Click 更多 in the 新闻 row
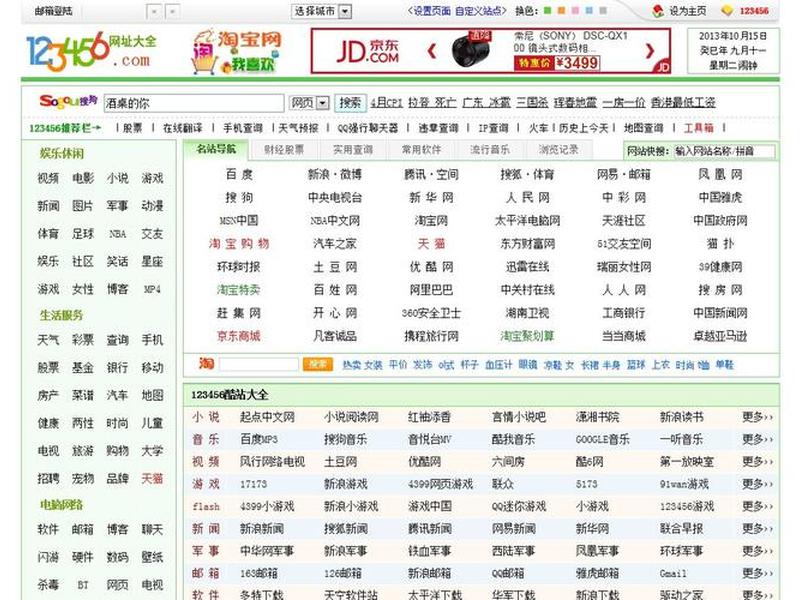 pyautogui.click(x=757, y=529)
